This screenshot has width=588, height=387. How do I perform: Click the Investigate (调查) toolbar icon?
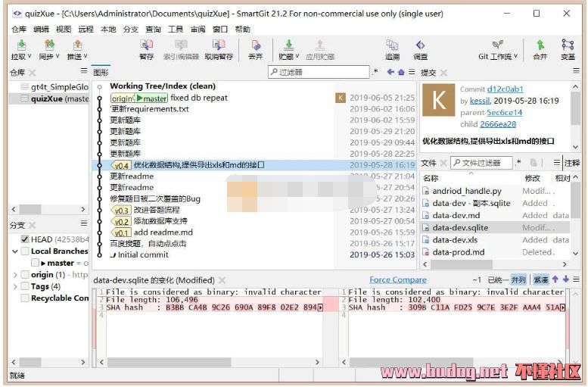coord(420,45)
